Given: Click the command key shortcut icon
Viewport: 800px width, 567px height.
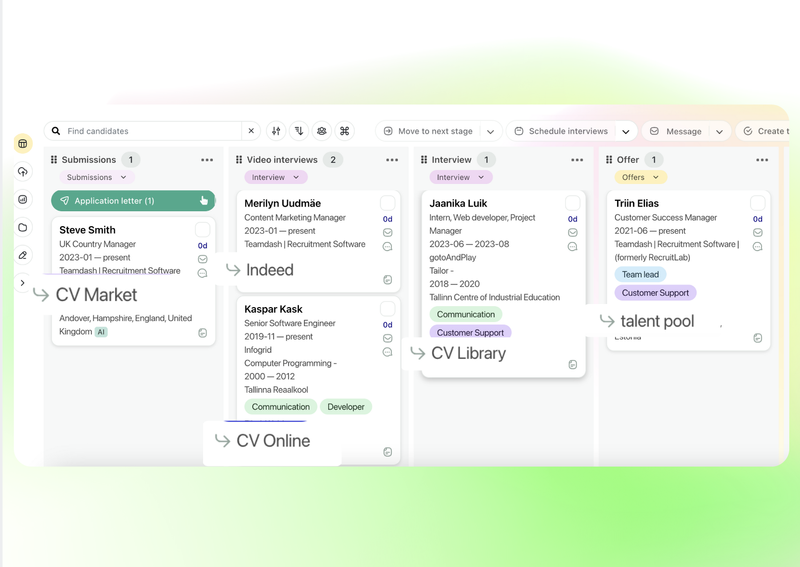Looking at the screenshot, I should pyautogui.click(x=345, y=131).
